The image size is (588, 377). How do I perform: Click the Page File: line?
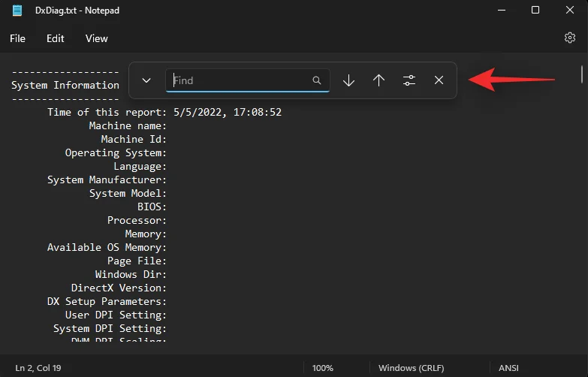(x=137, y=261)
